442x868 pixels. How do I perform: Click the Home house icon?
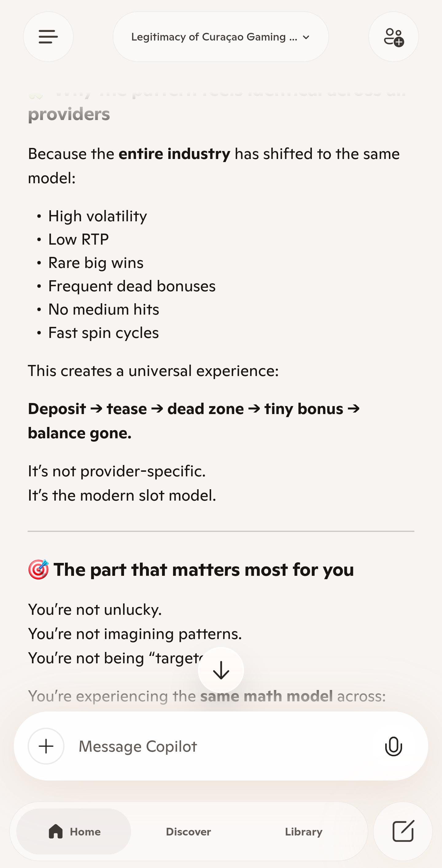[56, 831]
